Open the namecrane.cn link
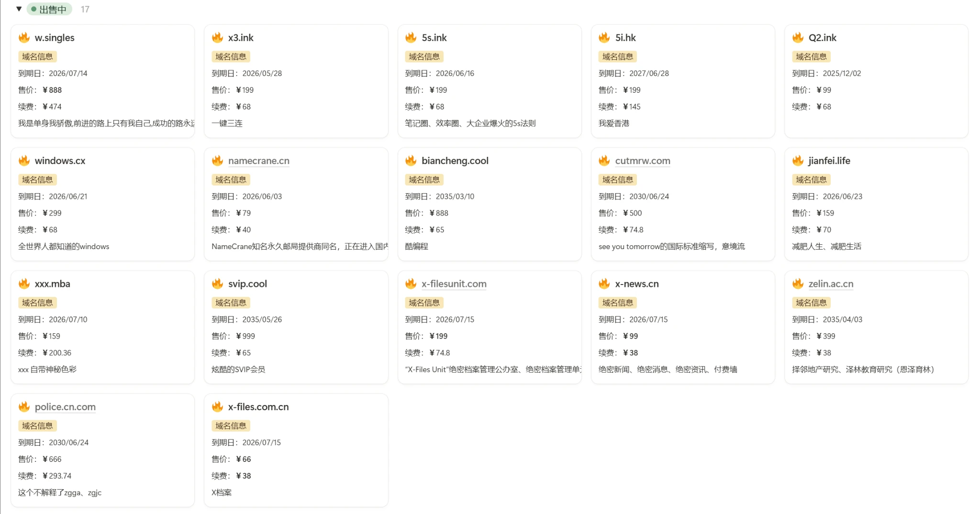The height and width of the screenshot is (514, 980). 258,161
